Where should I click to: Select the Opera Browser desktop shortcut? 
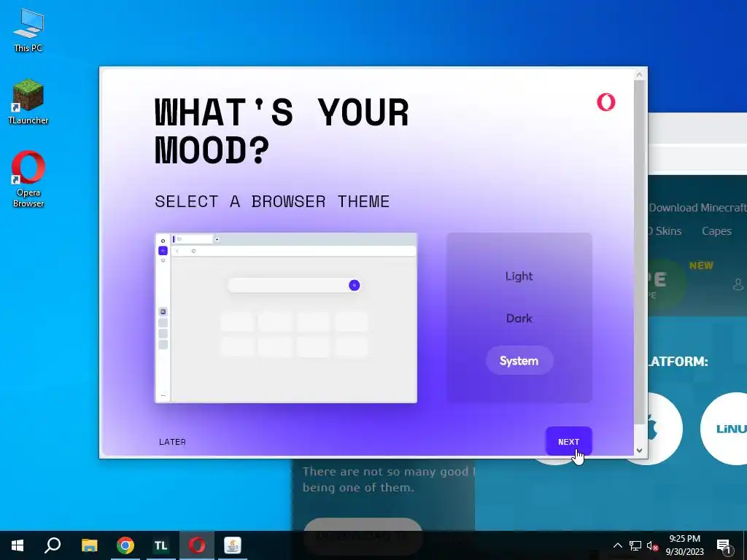click(28, 179)
